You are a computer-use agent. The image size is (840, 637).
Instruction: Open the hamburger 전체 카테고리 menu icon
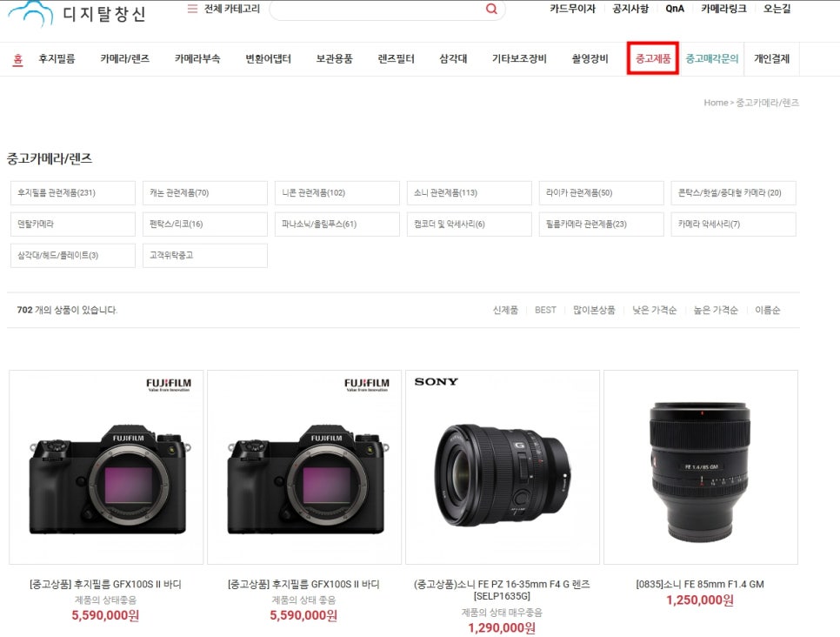[x=192, y=9]
